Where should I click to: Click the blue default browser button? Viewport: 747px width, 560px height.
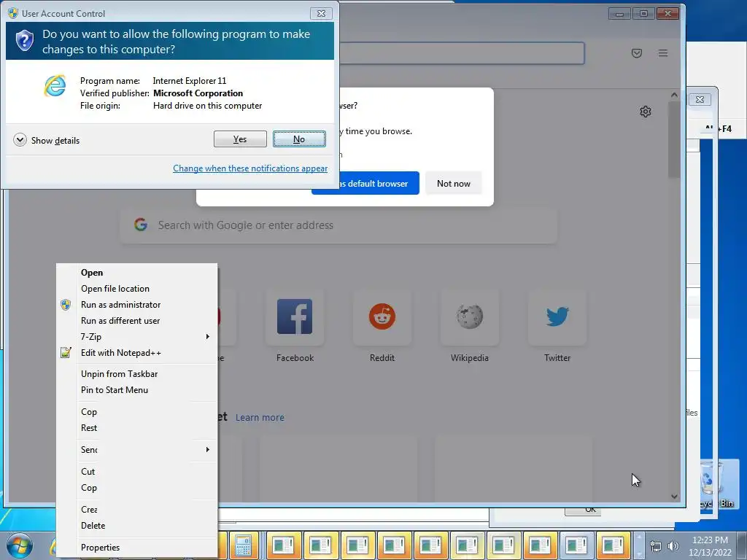(x=365, y=183)
